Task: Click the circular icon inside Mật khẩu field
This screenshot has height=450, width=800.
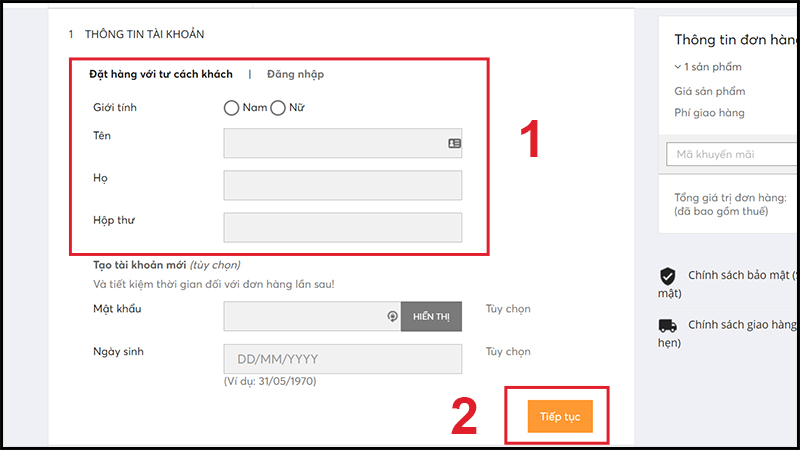Action: pyautogui.click(x=392, y=316)
